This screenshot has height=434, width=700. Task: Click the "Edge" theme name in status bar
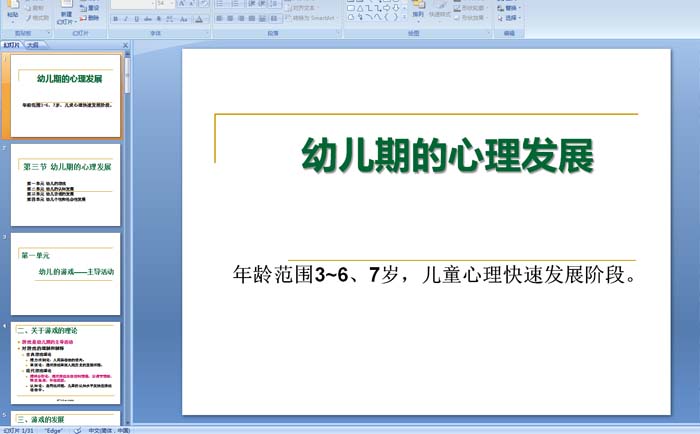(54, 430)
